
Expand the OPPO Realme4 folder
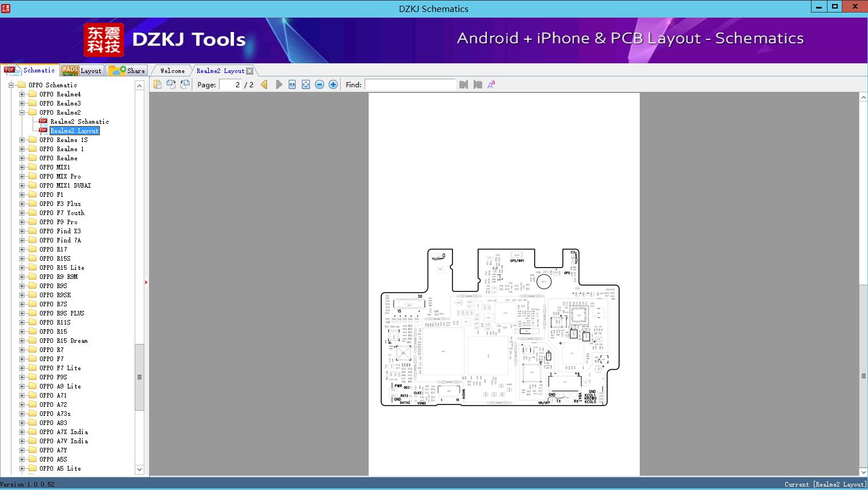click(22, 94)
